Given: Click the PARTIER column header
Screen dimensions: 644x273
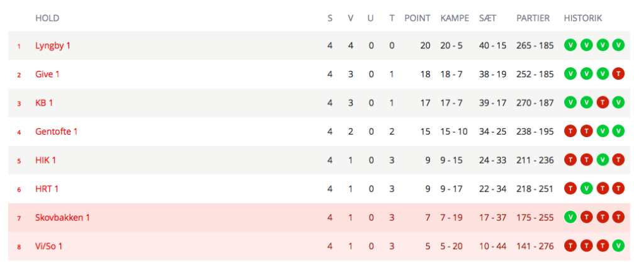Looking at the screenshot, I should (x=533, y=18).
